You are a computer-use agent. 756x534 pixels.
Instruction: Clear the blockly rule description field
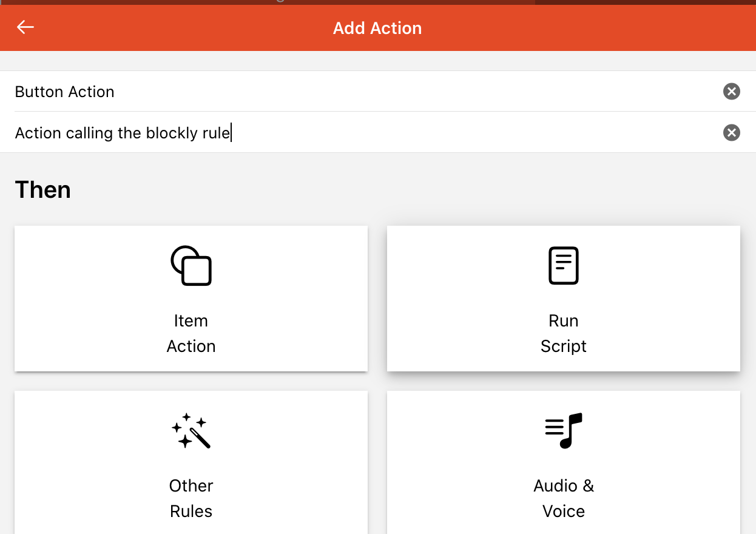[732, 132]
